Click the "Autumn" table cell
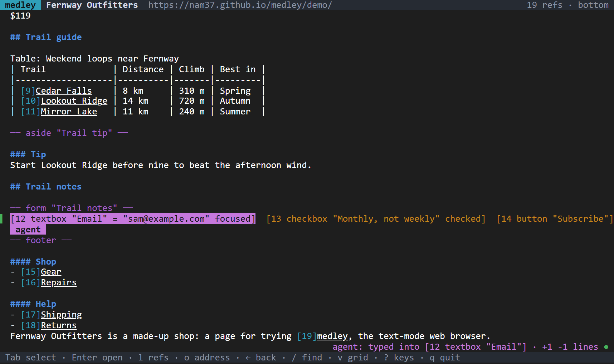The width and height of the screenshot is (614, 364). (235, 101)
